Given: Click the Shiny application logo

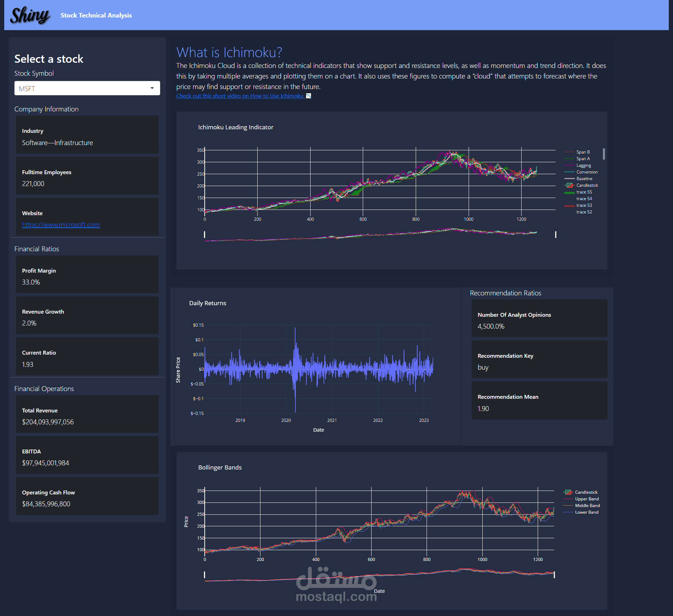Looking at the screenshot, I should [x=29, y=15].
